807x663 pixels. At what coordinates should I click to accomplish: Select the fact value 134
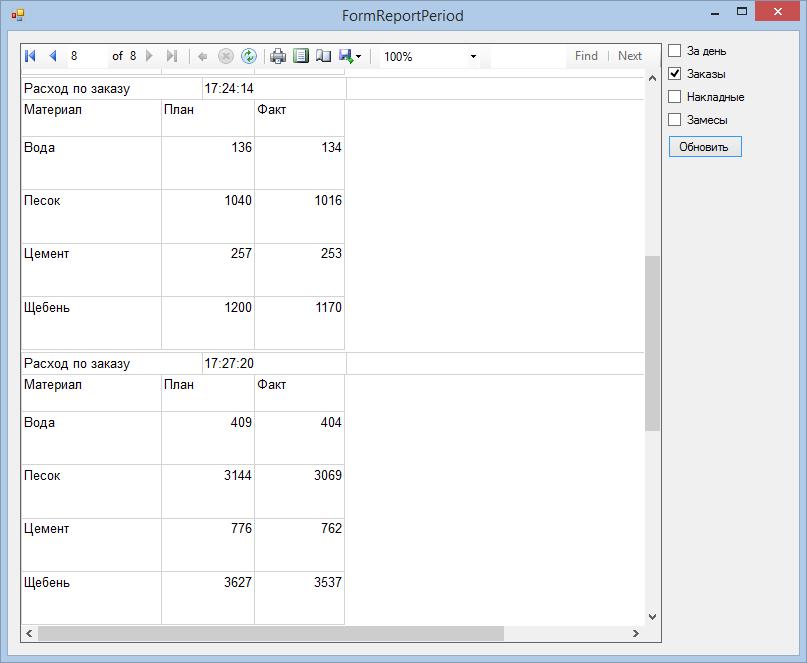point(331,147)
